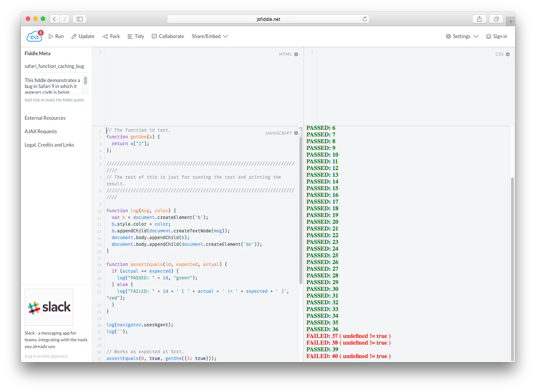Screen dimensions: 536x392
Task: Click the FAILED: 40 result line
Action: click(349, 356)
